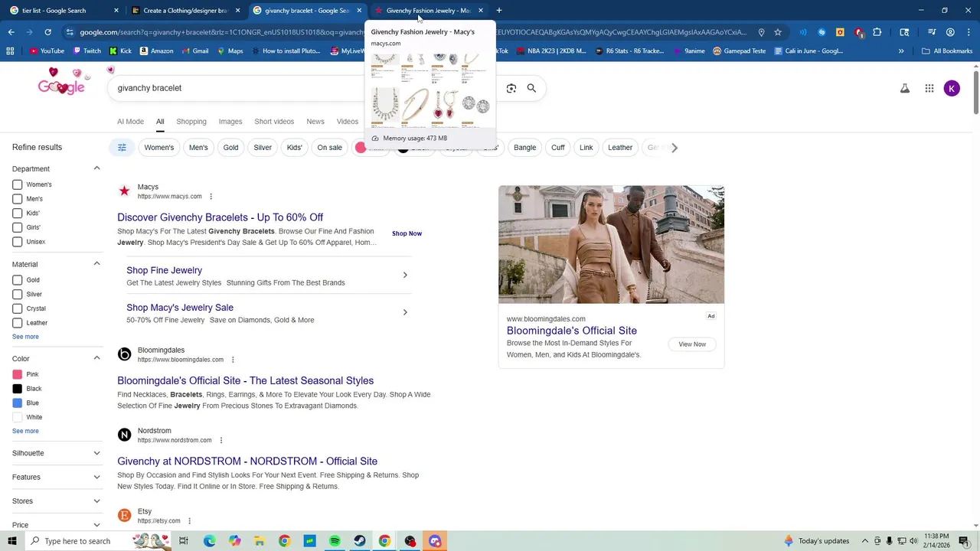Open the Chrome three-dot menu
Viewport: 980px width, 551px height.
coord(969,32)
